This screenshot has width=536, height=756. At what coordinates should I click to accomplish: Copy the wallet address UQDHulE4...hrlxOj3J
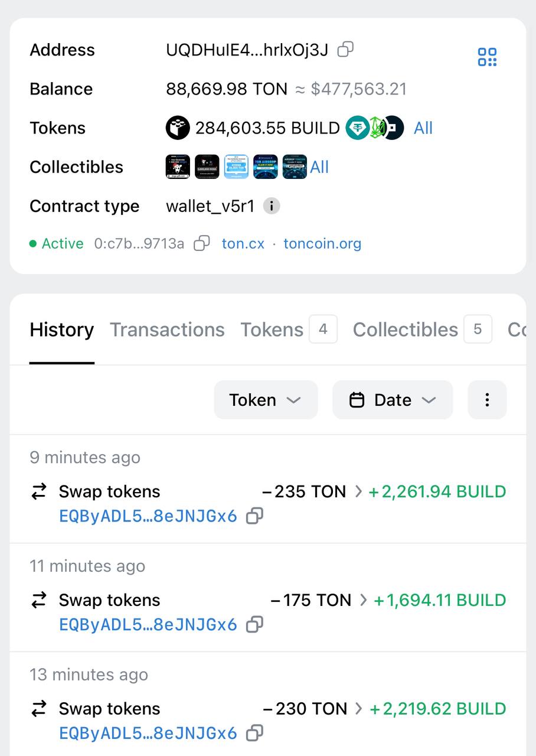[x=345, y=50]
